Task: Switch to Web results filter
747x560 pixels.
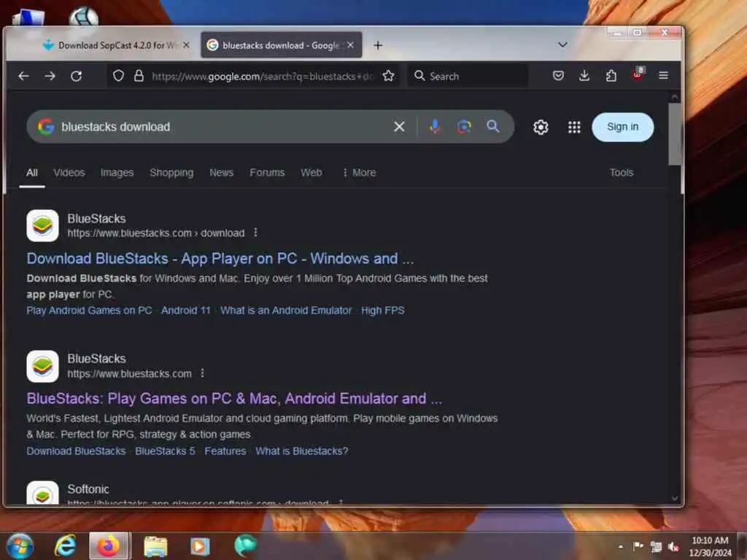Action: pos(311,172)
